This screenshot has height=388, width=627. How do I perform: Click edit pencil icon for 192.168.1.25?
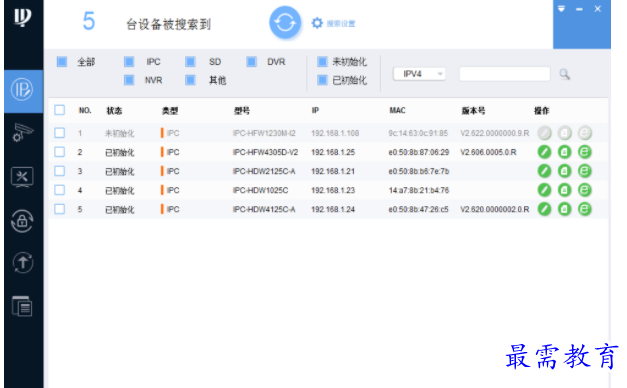tap(544, 152)
